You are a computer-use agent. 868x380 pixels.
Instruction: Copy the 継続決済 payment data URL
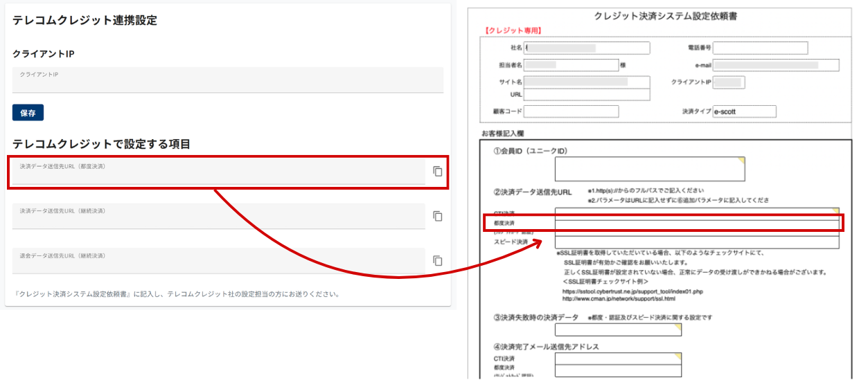coord(437,216)
